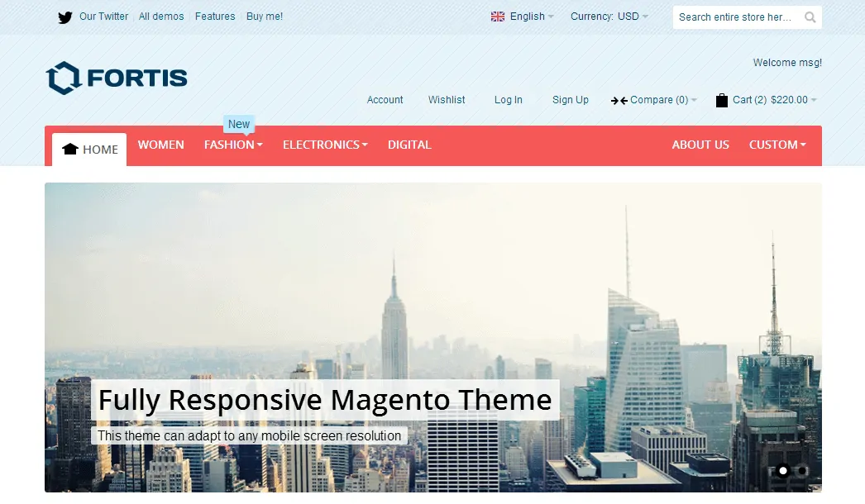Expand the FASHION menu dropdown
The height and width of the screenshot is (504, 865).
232,145
